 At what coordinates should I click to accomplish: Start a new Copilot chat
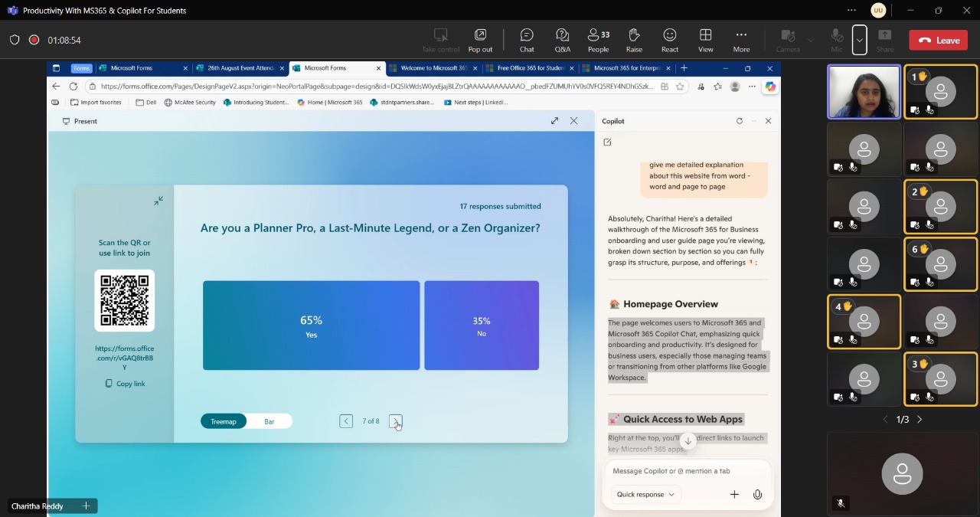(x=607, y=142)
